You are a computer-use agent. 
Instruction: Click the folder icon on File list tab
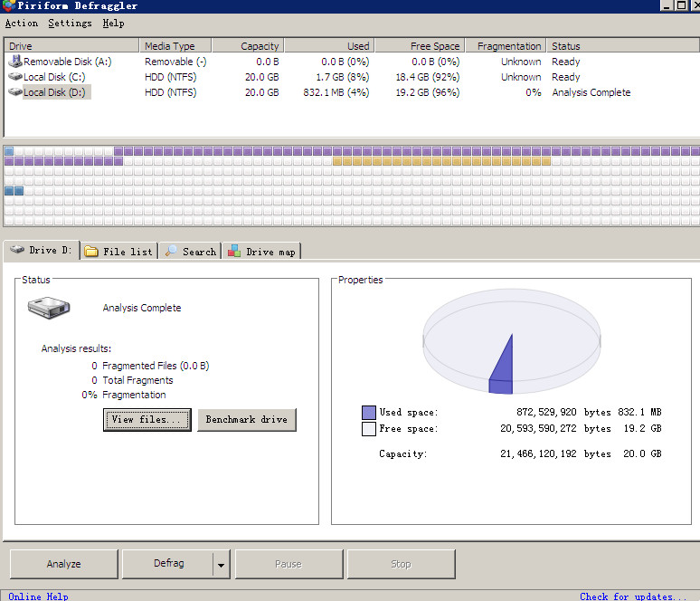[91, 251]
